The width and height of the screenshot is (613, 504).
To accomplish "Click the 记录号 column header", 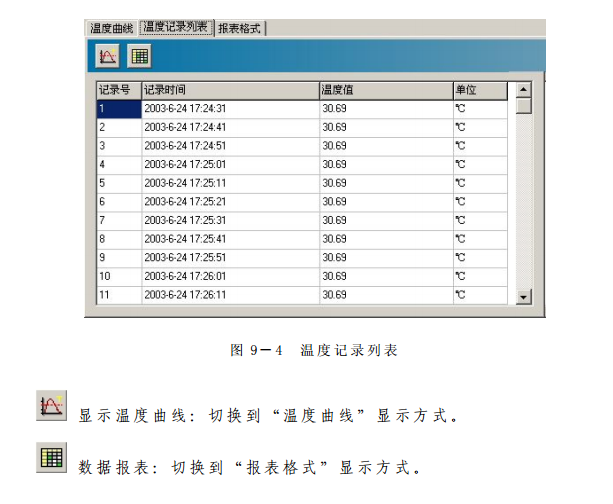I will tap(119, 90).
